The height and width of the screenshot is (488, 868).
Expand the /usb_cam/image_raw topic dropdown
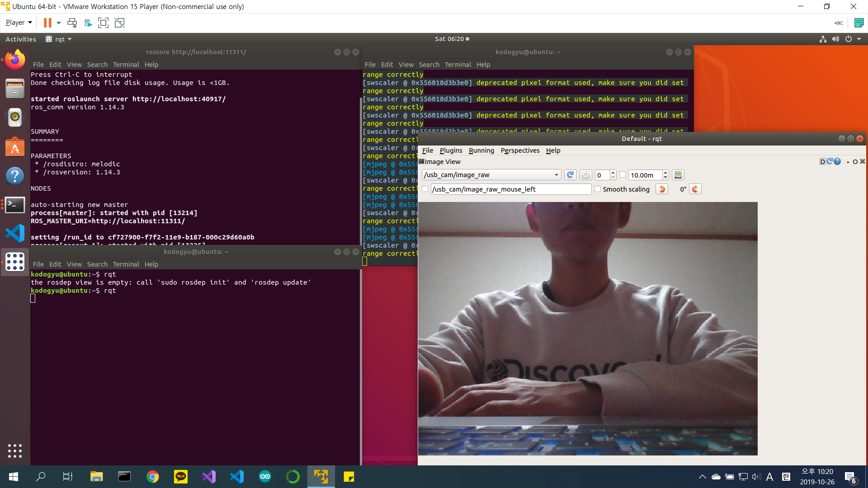coord(556,175)
